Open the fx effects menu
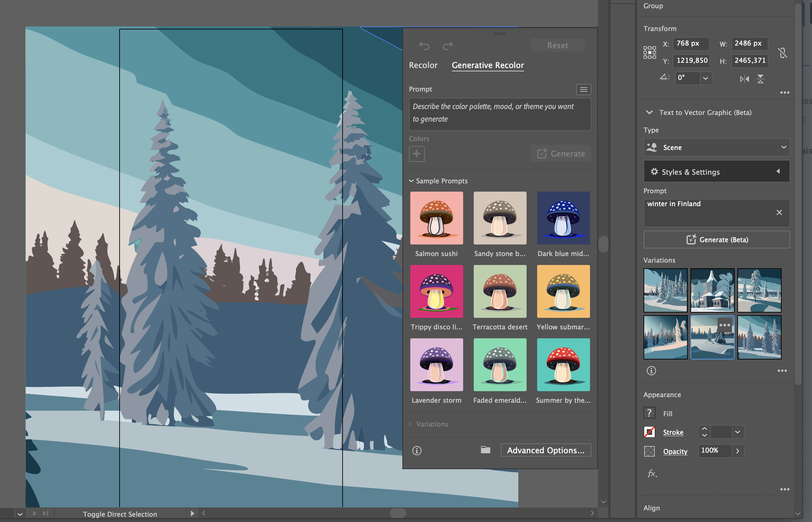Image resolution: width=812 pixels, height=522 pixels. (652, 473)
